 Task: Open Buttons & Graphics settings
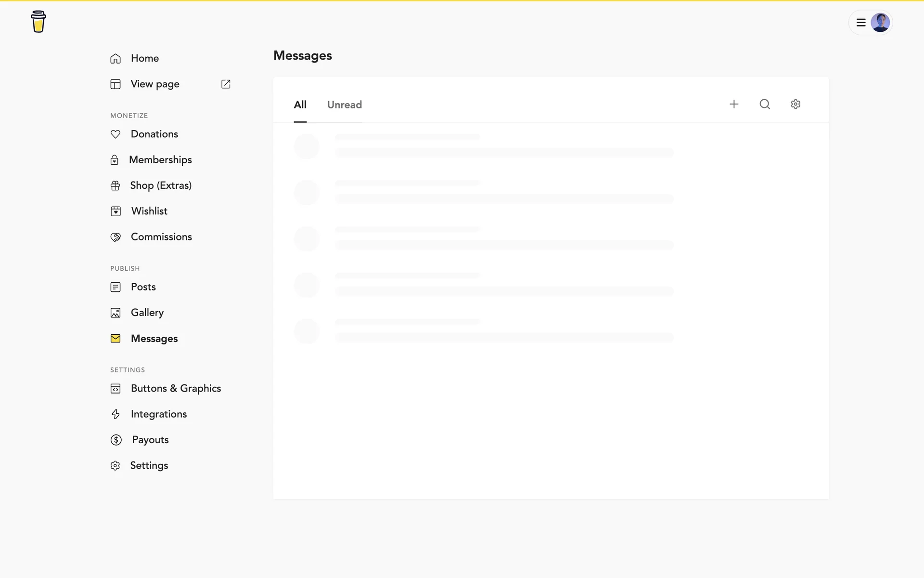(x=176, y=389)
